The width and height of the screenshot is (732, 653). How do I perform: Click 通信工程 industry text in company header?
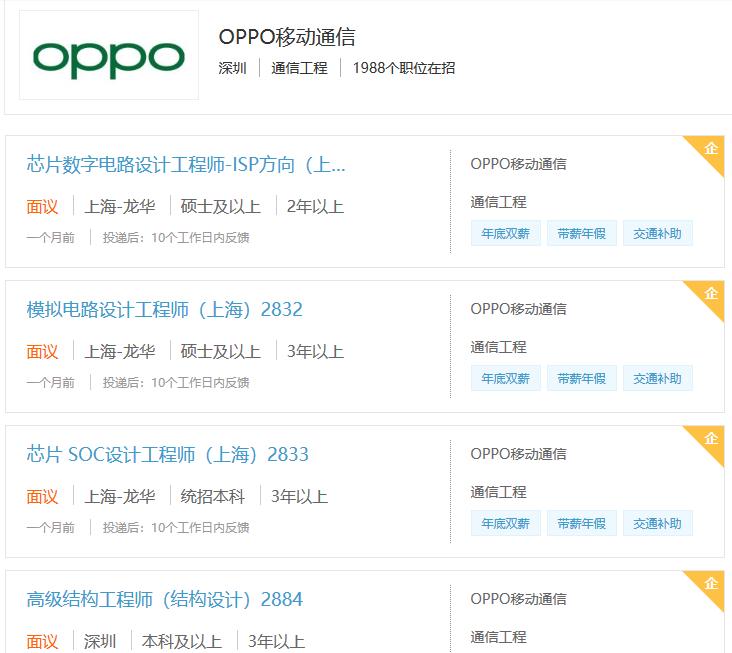299,68
